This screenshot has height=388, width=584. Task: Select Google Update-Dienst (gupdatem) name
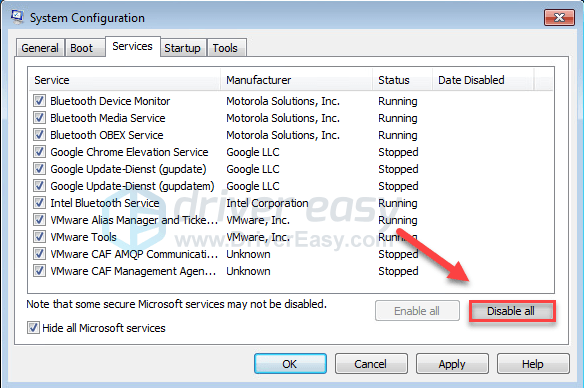pyautogui.click(x=132, y=186)
